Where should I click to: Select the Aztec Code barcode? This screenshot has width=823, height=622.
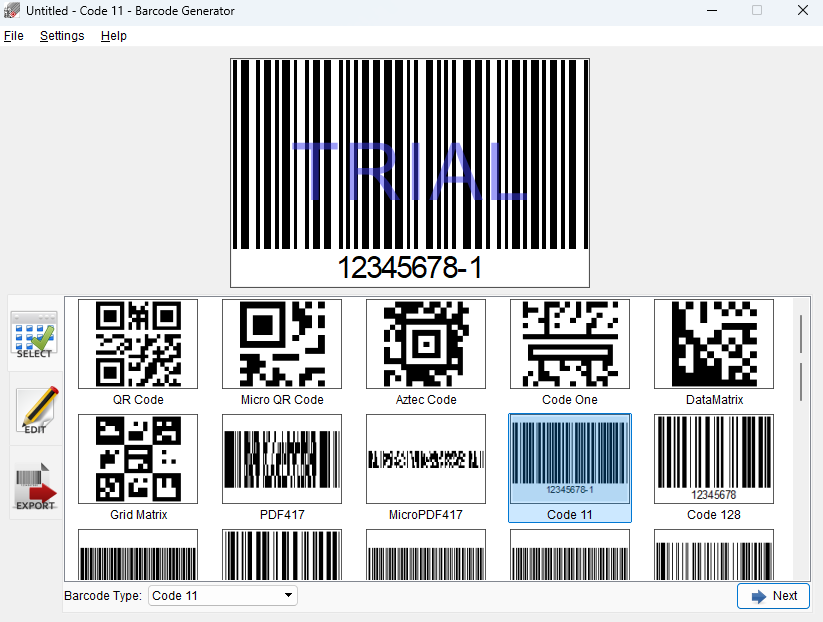coord(426,344)
